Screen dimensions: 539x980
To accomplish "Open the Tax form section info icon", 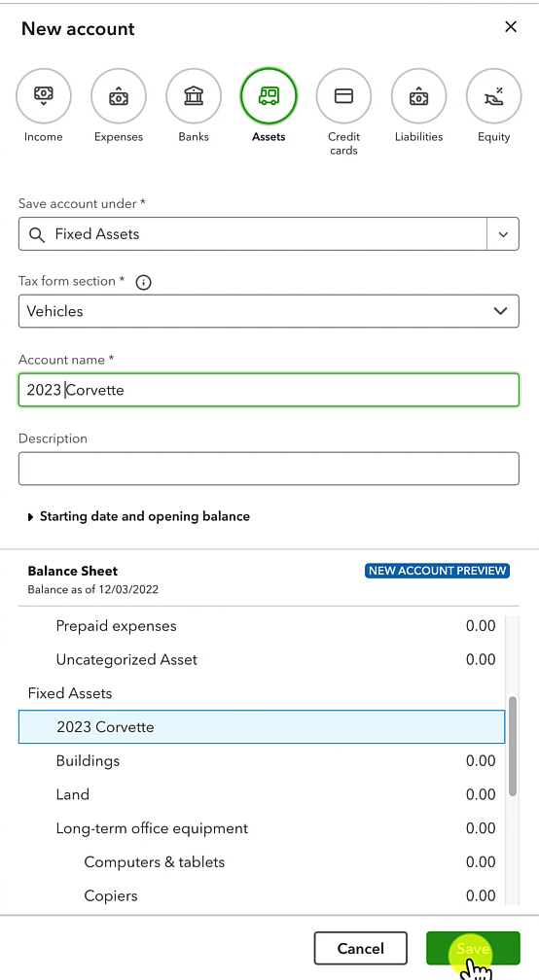I will click(x=143, y=283).
